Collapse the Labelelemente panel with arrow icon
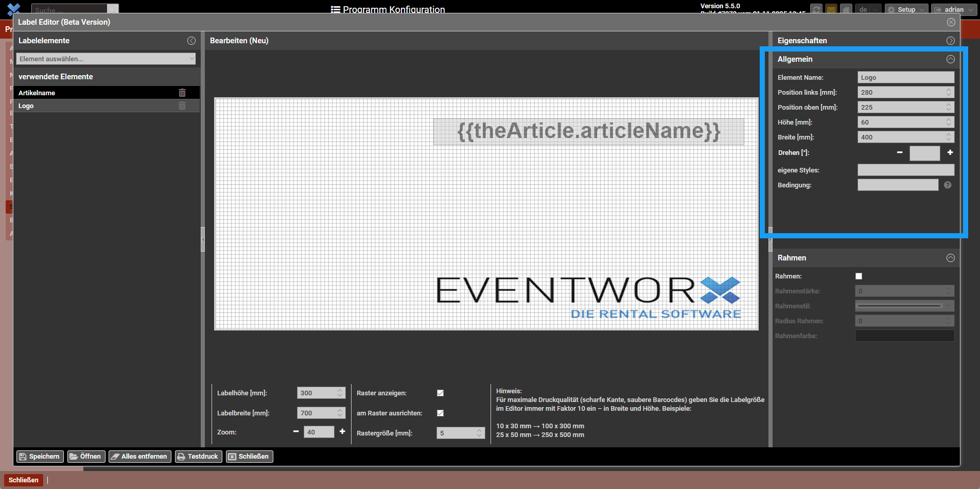 click(x=191, y=41)
